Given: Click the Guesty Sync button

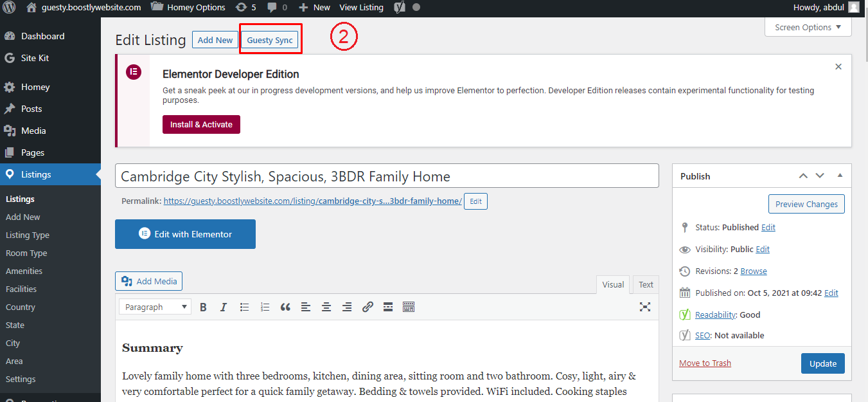Looking at the screenshot, I should click(270, 40).
